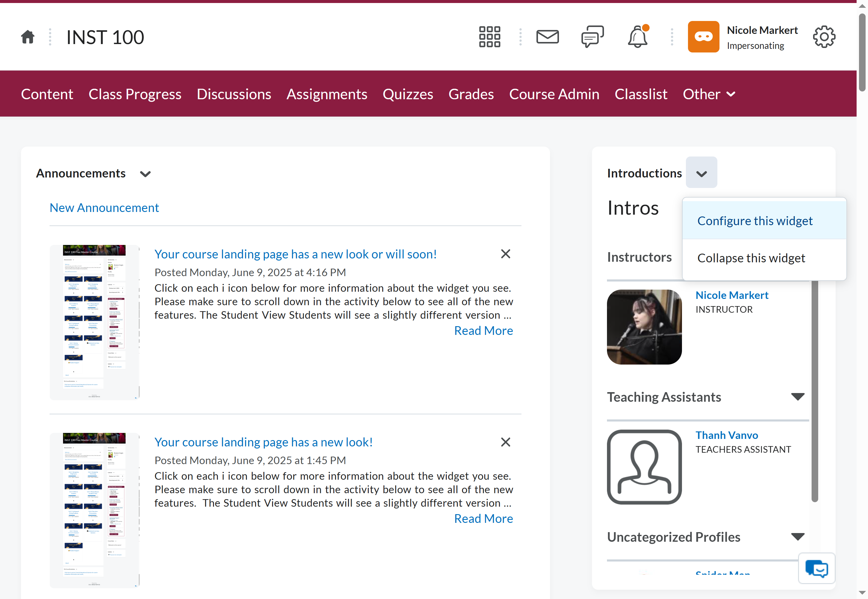Choose Configure this widget
Image resolution: width=868 pixels, height=599 pixels.
[x=764, y=221]
